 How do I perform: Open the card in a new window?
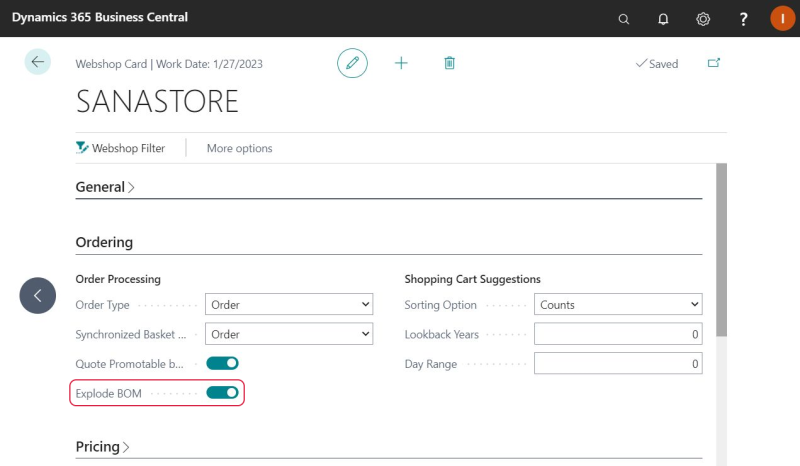click(714, 63)
